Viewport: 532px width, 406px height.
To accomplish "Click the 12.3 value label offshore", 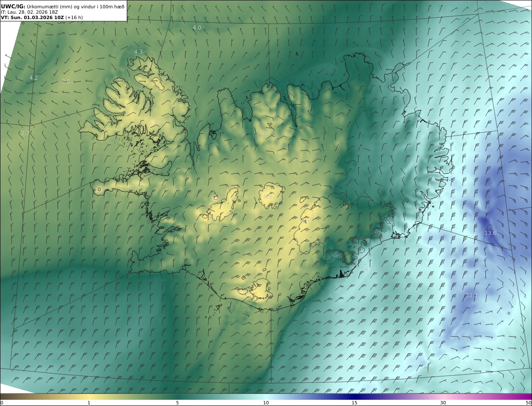I will 471,295.
